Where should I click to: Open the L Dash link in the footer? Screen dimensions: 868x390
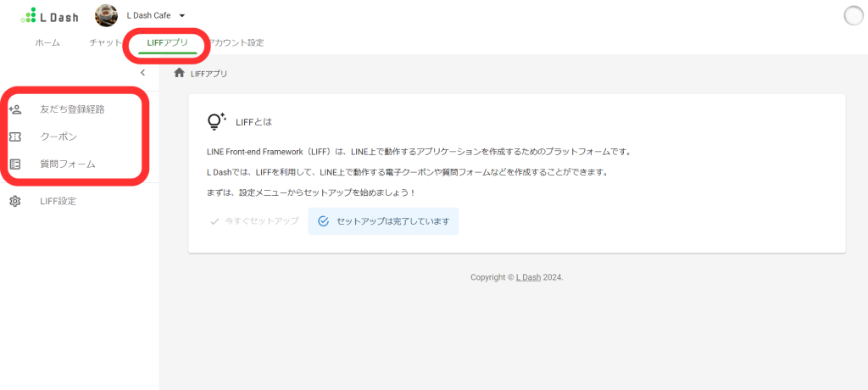(528, 277)
